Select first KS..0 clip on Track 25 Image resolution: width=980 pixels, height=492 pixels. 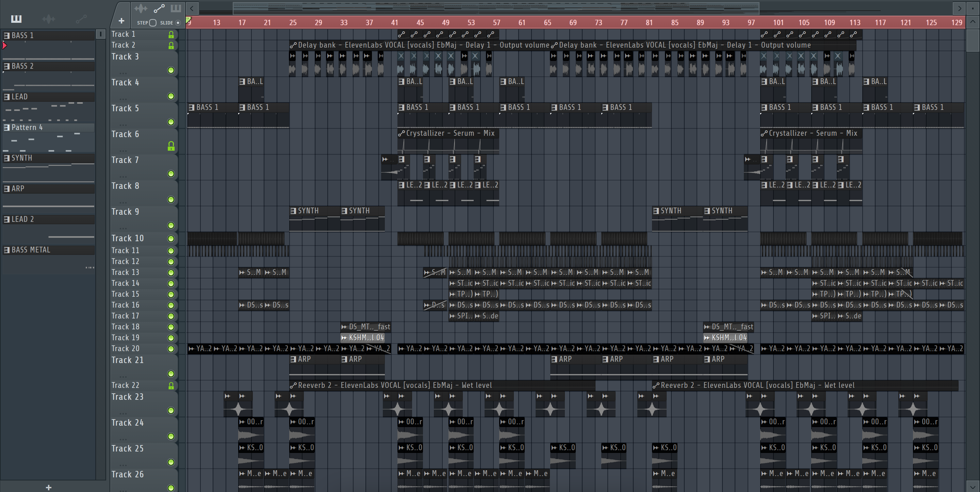click(x=251, y=456)
